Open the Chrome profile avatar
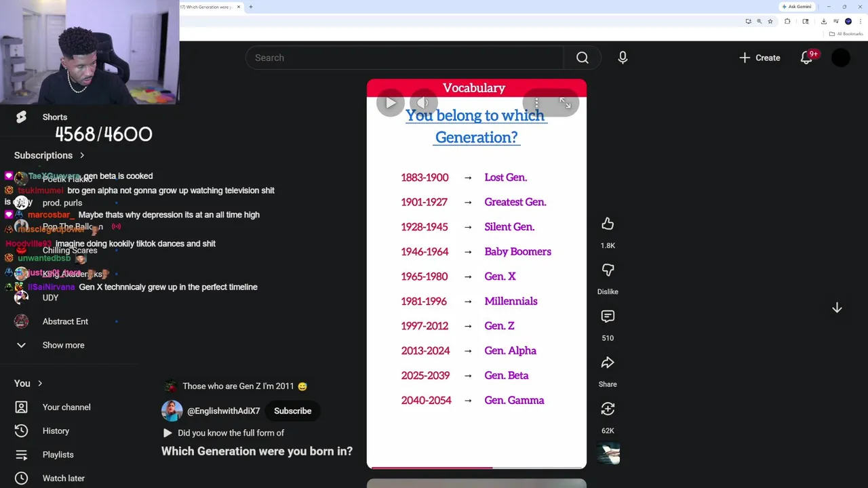The image size is (868, 488). [x=848, y=21]
